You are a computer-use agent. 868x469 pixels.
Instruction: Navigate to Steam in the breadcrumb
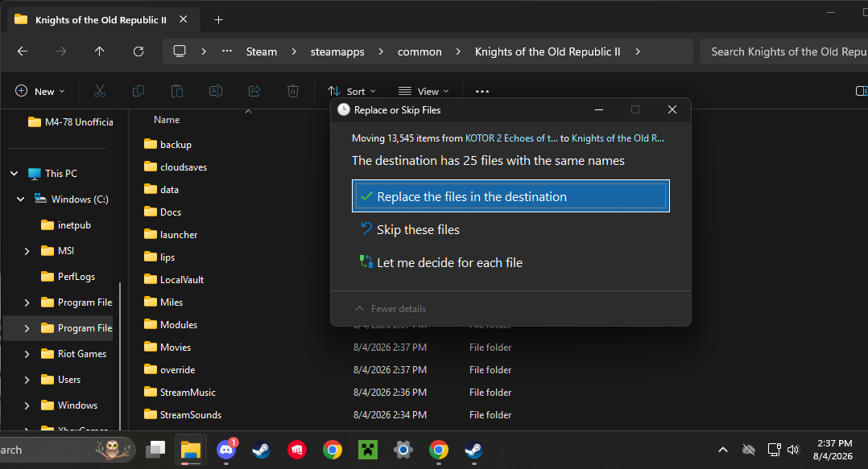261,51
